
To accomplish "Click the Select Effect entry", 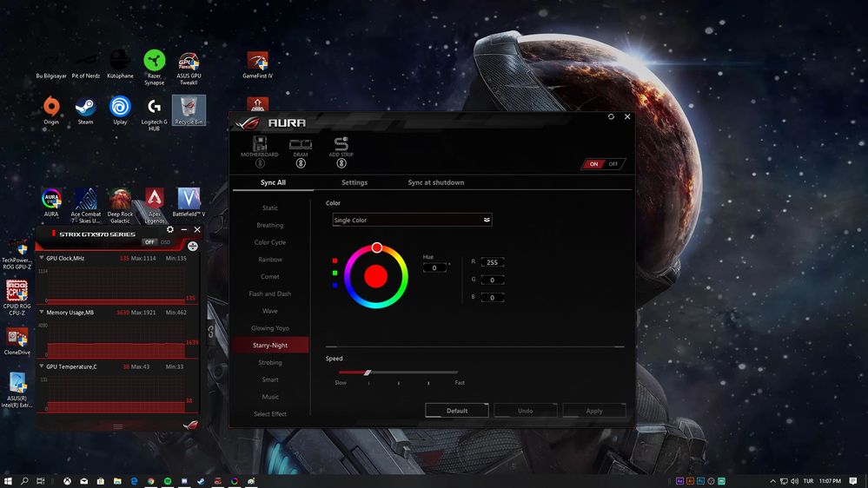I will click(x=270, y=414).
